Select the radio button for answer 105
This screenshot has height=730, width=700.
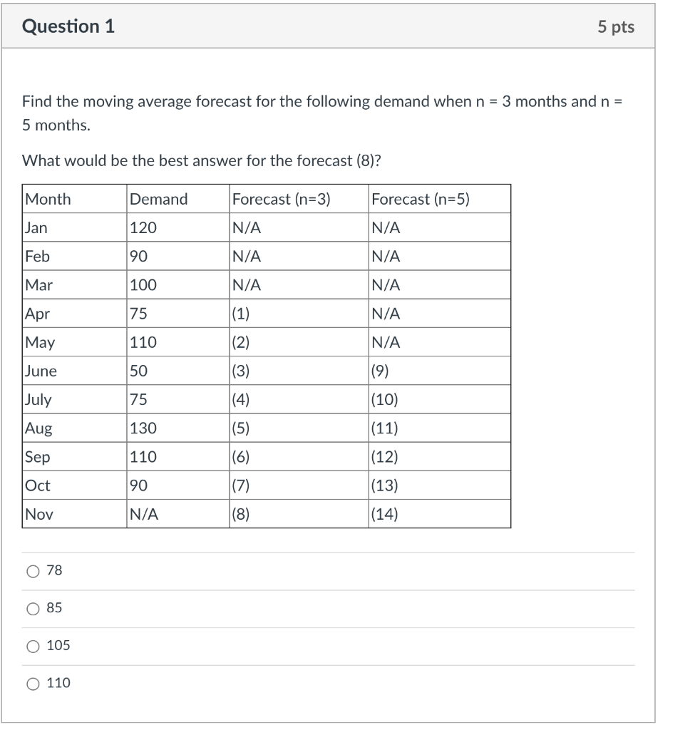[33, 646]
